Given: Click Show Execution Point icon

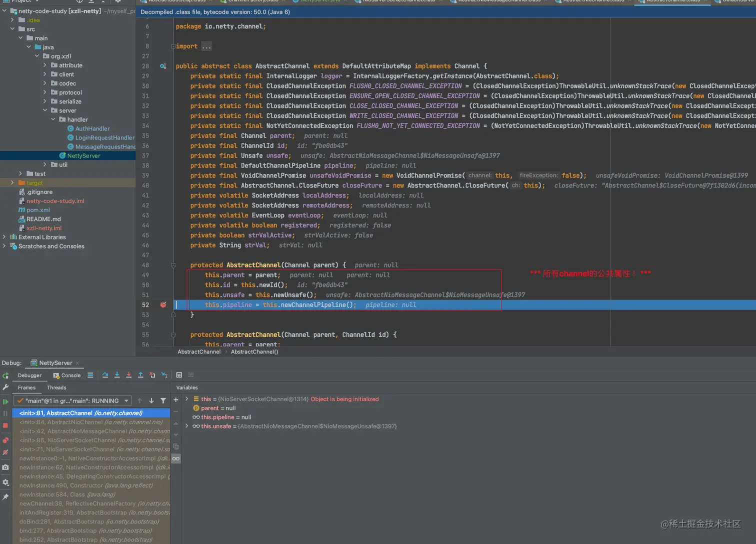Looking at the screenshot, I should tap(90, 375).
